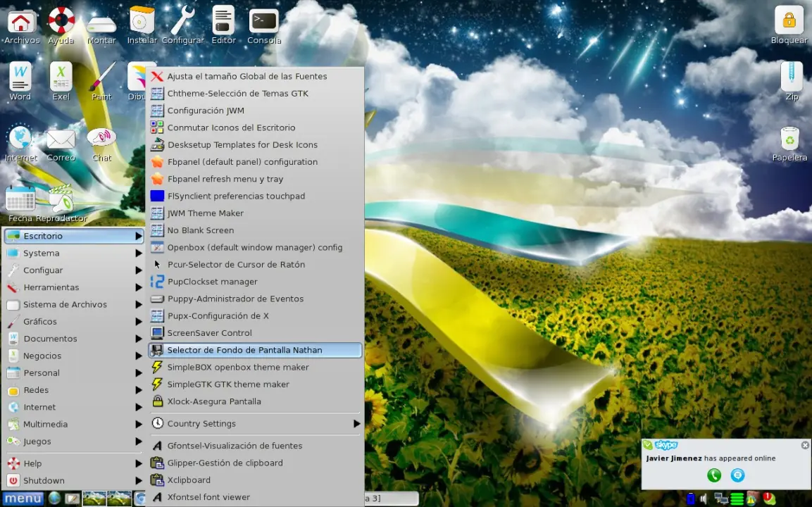Open Fbpanel (default panel) configuration
Screen dimensions: 812x507
tap(256, 161)
